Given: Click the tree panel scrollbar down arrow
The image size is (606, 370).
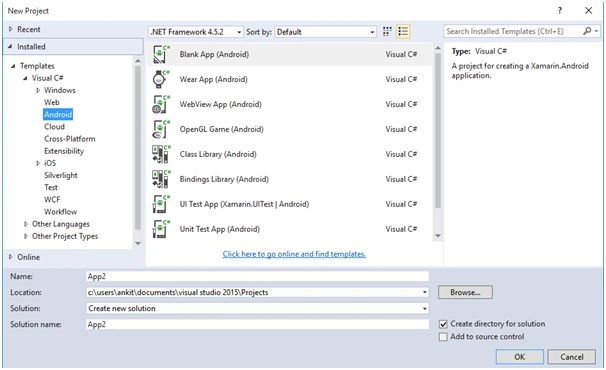Looking at the screenshot, I should pos(138,243).
